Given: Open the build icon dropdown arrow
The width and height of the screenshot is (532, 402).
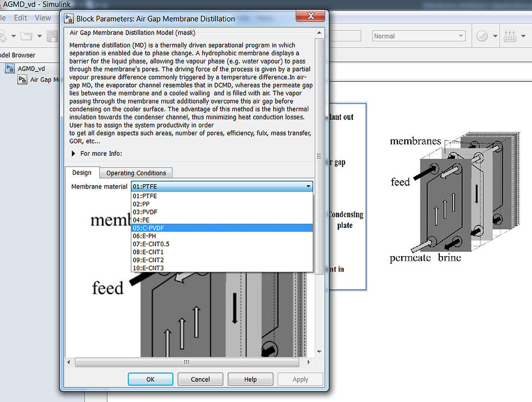Looking at the screenshot, I should pos(523,36).
